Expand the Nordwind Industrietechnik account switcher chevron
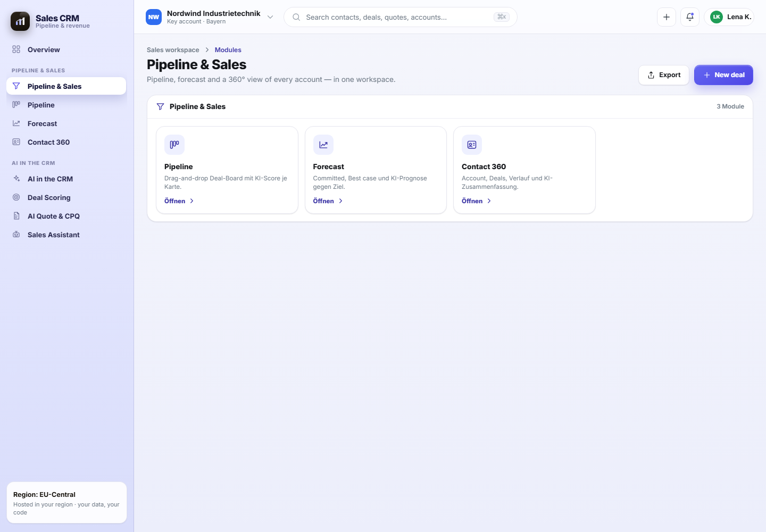Viewport: 766px width, 532px height. (270, 17)
